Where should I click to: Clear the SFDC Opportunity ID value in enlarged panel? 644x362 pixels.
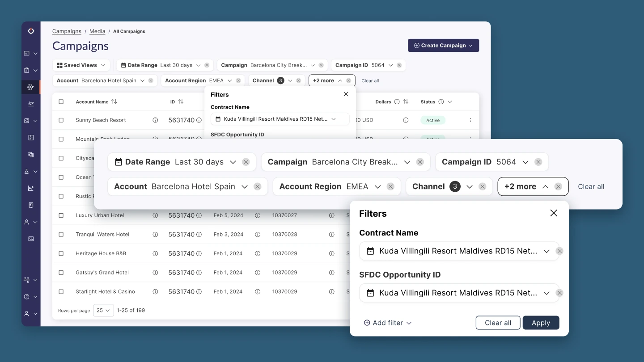pyautogui.click(x=559, y=293)
